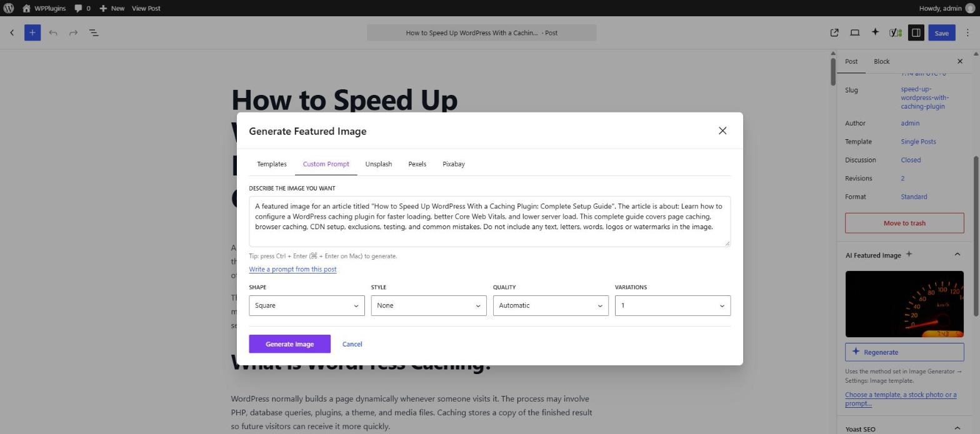
Task: Switch to the Pixabay tab
Action: 454,164
